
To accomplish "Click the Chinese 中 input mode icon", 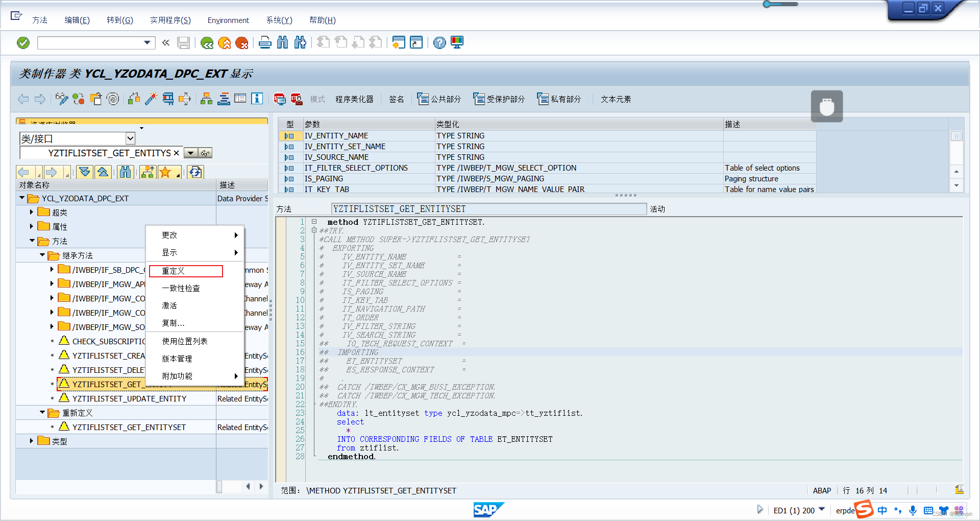I will pos(883,510).
